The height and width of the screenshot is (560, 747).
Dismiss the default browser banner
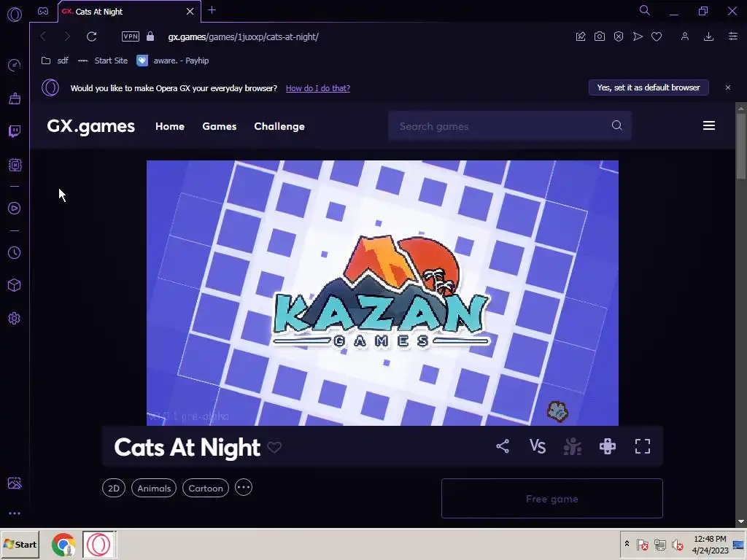(x=727, y=87)
